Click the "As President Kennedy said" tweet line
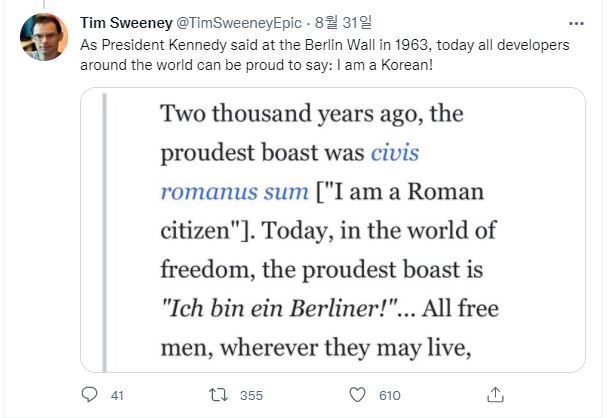Screen dimensions: 612x418 coord(180,46)
